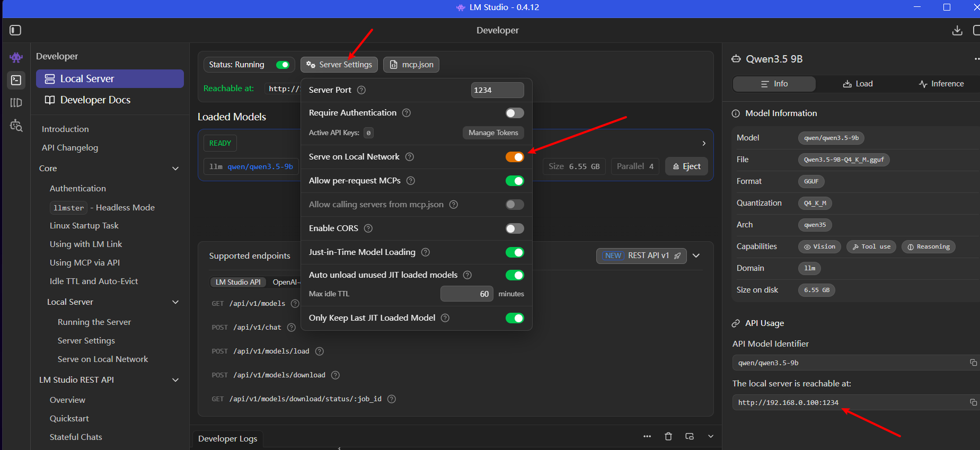Viewport: 980px width, 450px height.
Task: Open the Discover model search icon in the sidebar
Action: point(16,126)
